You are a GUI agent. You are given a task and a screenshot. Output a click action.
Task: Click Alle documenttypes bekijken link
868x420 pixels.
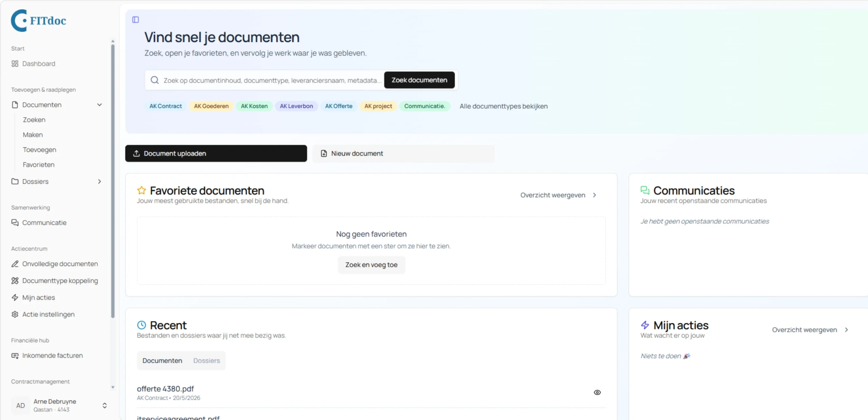pos(504,106)
